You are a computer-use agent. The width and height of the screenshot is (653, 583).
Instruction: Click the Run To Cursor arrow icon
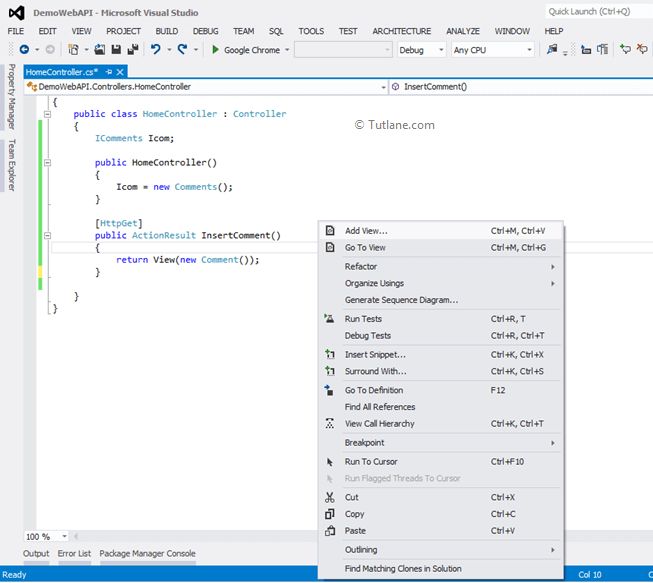pos(329,462)
